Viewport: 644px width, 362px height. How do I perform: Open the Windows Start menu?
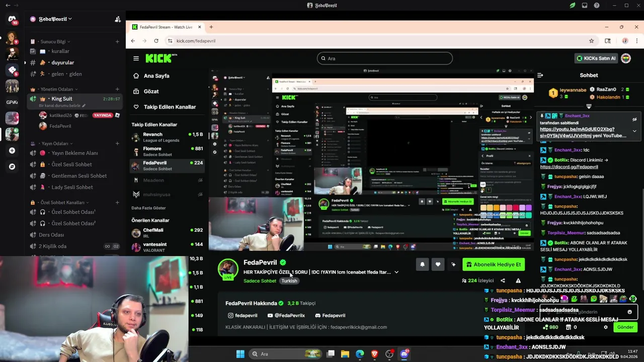point(240,354)
